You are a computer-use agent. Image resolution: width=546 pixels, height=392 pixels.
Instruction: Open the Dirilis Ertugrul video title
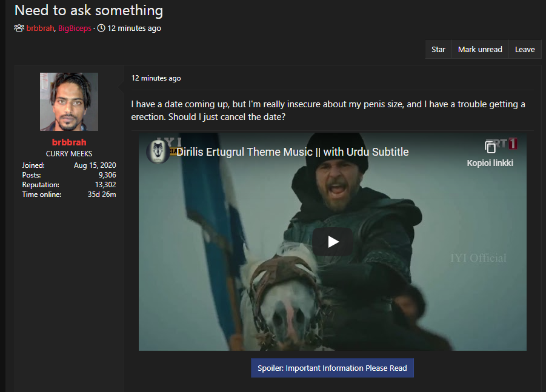(x=293, y=152)
